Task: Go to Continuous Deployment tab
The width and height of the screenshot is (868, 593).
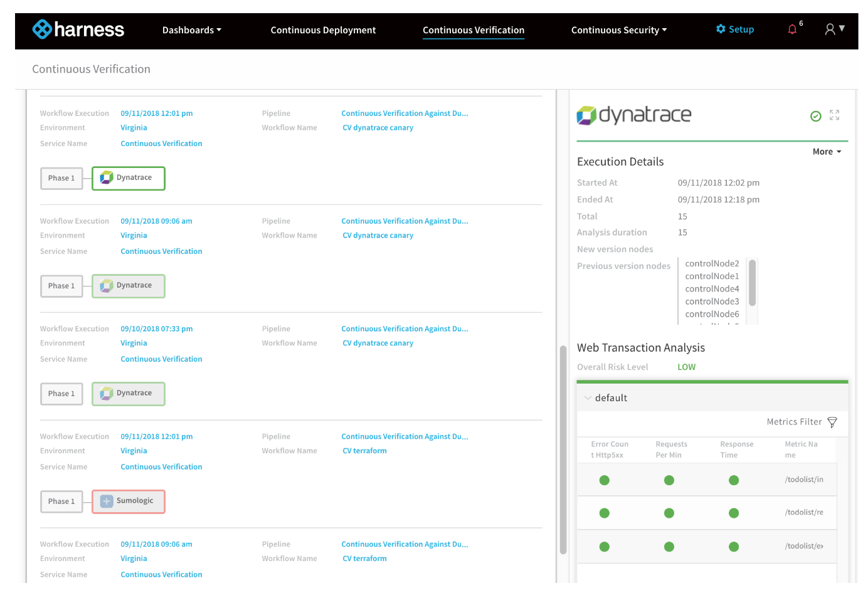Action: [323, 30]
